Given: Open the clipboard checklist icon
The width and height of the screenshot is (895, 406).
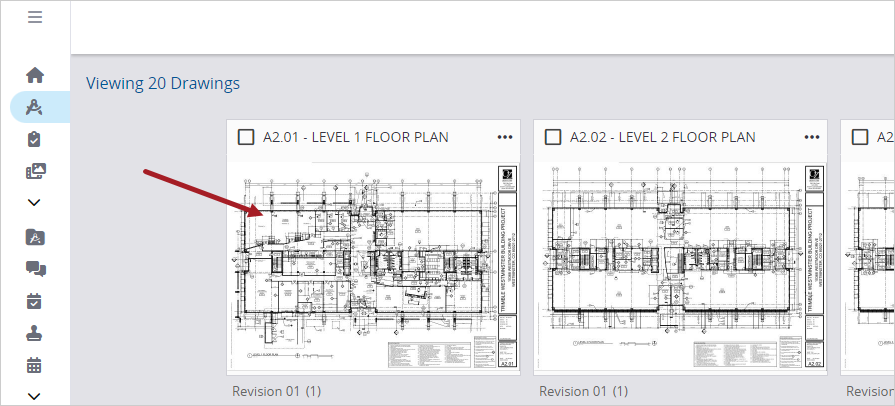Looking at the screenshot, I should (34, 139).
